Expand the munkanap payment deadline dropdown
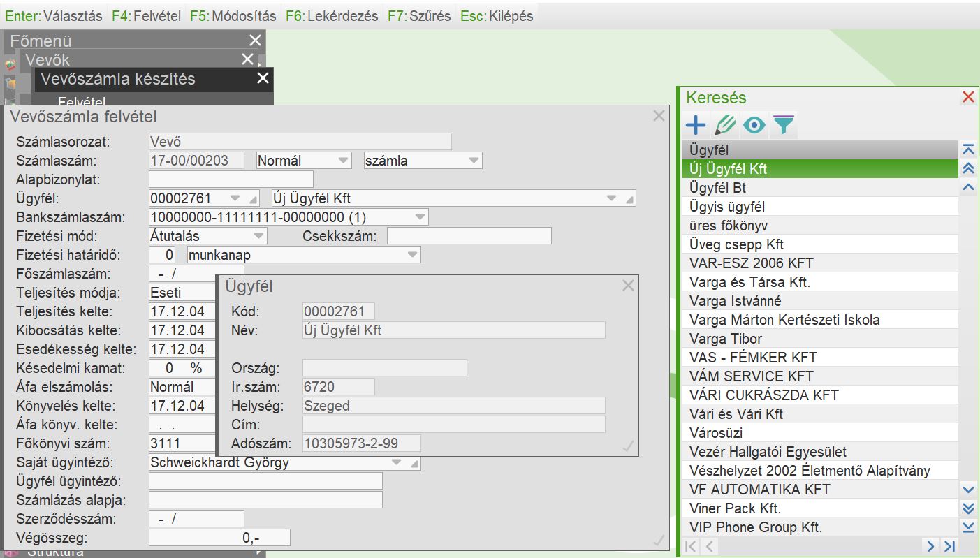Screen dimensions: 980x558 tap(412, 255)
